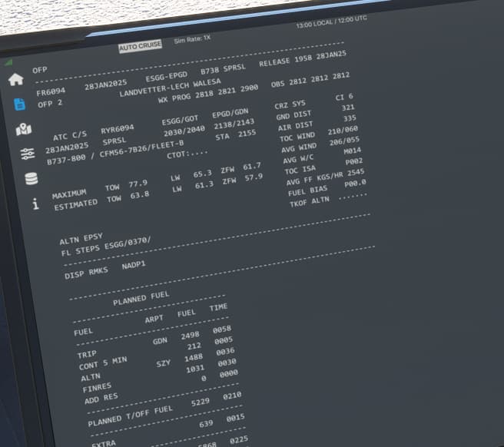The image size is (504, 447).
Task: Click the AVG FF KGS/HR 2545 row
Action: (x=325, y=177)
